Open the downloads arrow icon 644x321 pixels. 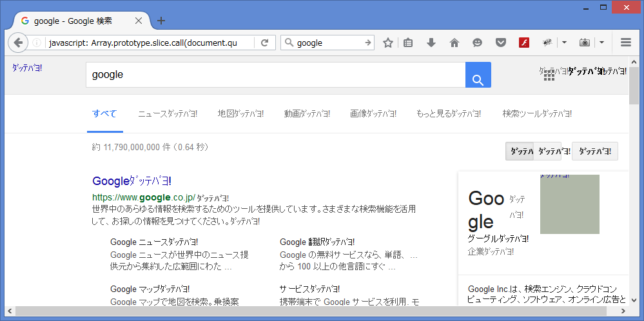(x=431, y=43)
